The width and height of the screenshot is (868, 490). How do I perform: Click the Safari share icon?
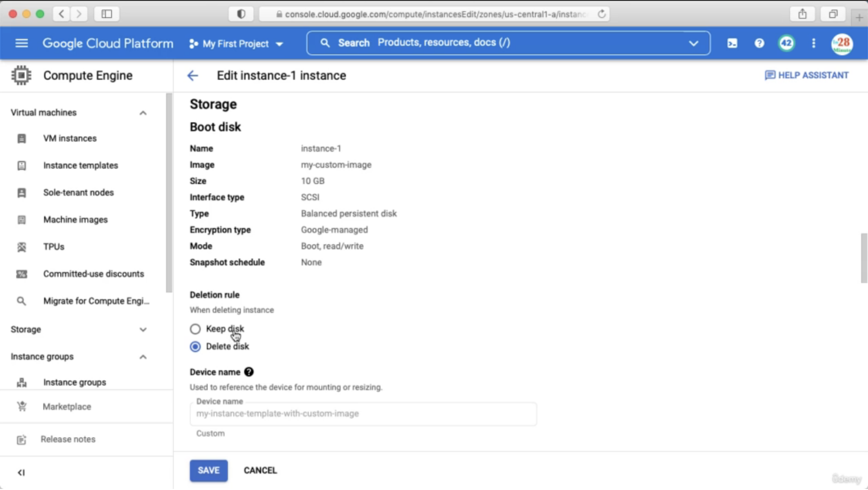pyautogui.click(x=803, y=14)
